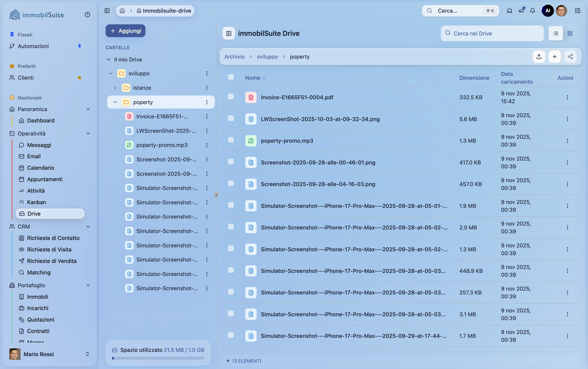Collapse the CRM sidebar section
The width and height of the screenshot is (588, 369).
[88, 227]
